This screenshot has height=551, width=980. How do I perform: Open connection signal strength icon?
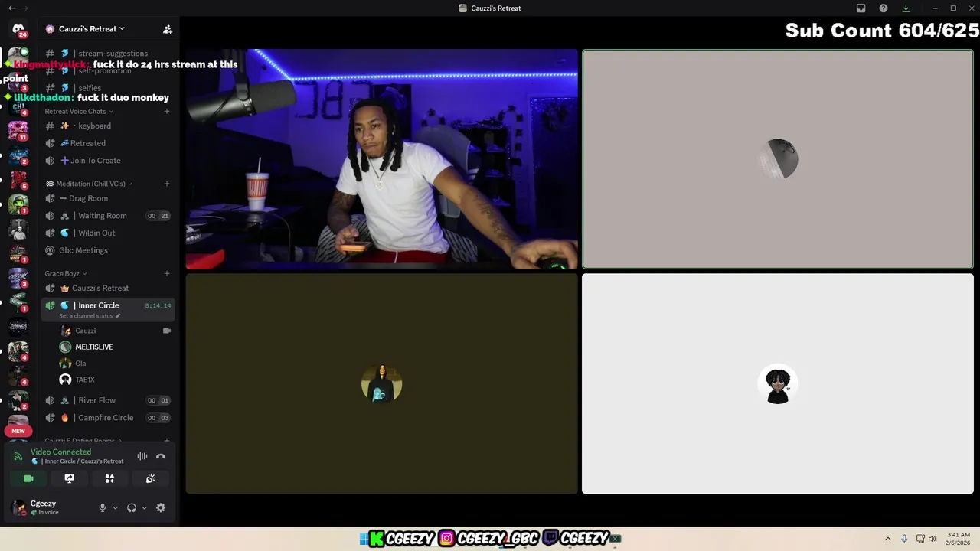(18, 457)
